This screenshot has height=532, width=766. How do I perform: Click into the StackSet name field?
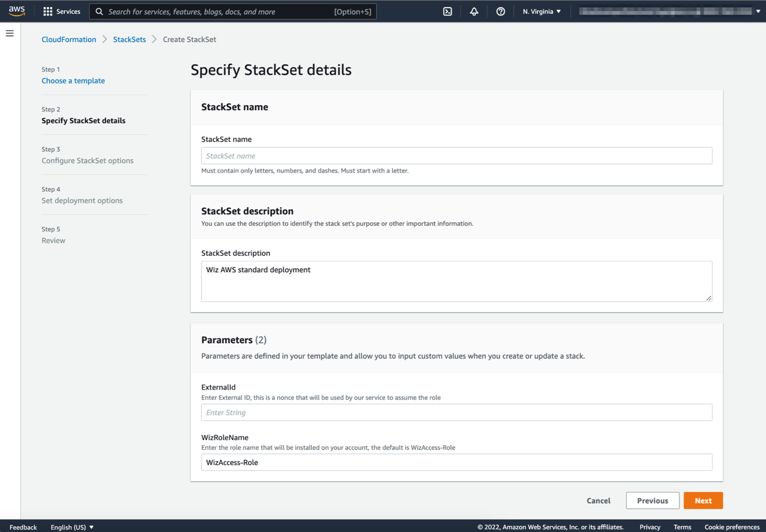coord(456,156)
